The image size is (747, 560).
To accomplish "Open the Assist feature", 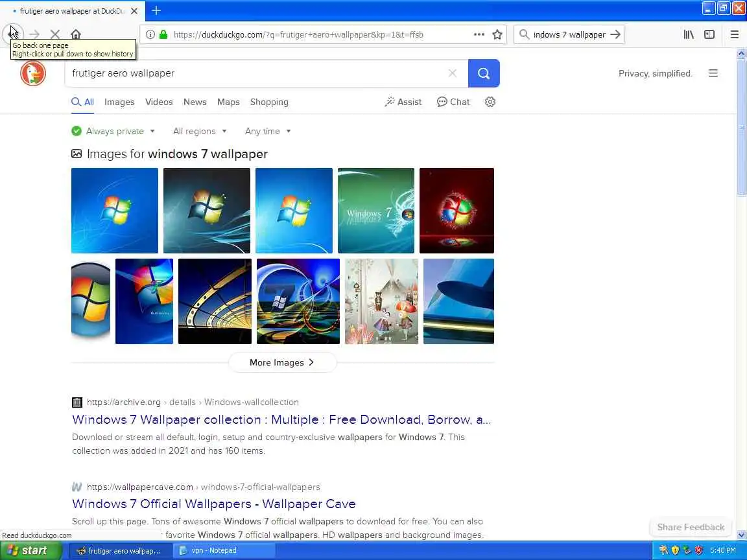I will coord(403,102).
